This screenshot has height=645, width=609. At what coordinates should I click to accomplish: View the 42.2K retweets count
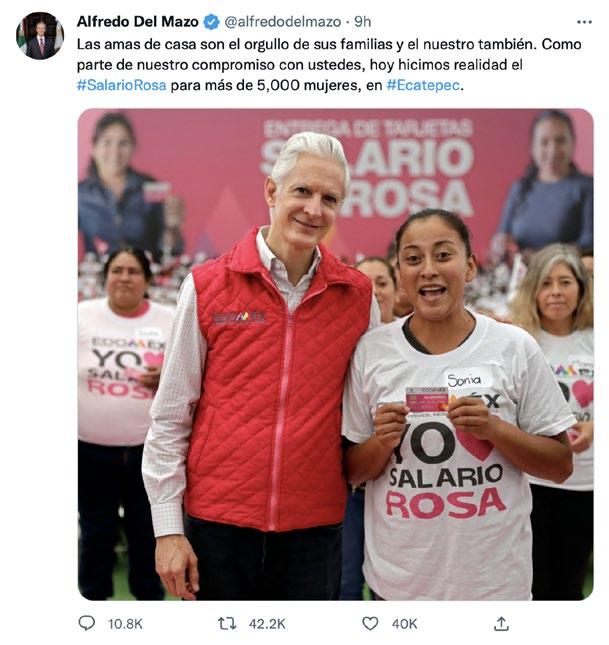267,624
